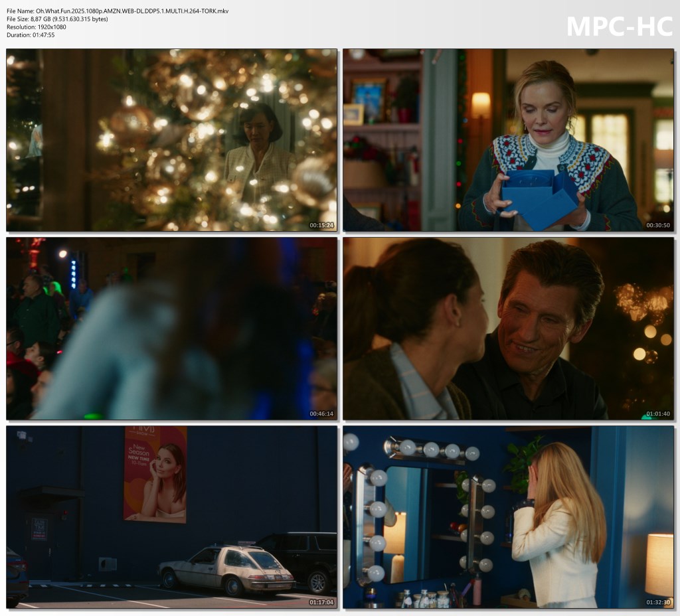Open the thumbnail with the smiling man
680x616 pixels.
coord(508,329)
